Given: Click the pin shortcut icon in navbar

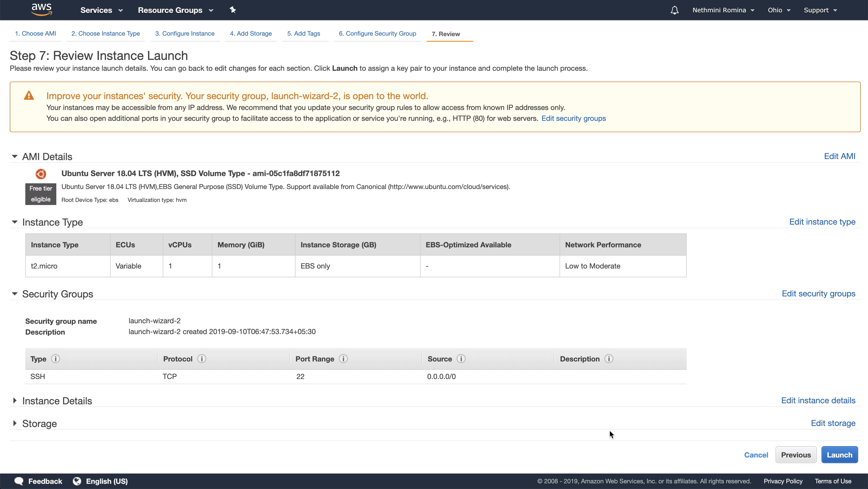Looking at the screenshot, I should 233,10.
